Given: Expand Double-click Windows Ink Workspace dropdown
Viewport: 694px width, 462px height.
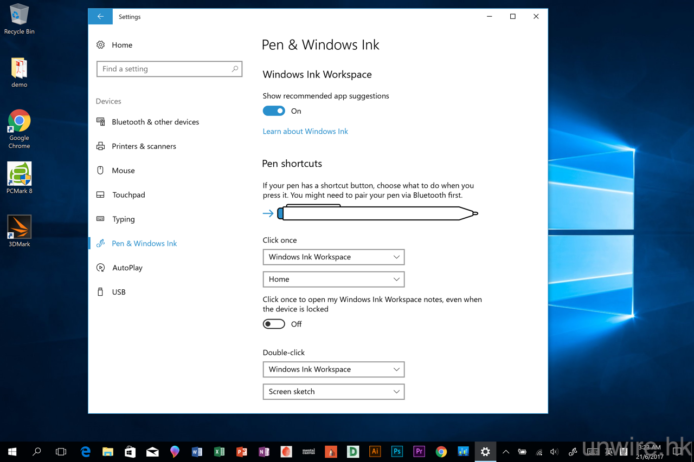Looking at the screenshot, I should tap(333, 369).
